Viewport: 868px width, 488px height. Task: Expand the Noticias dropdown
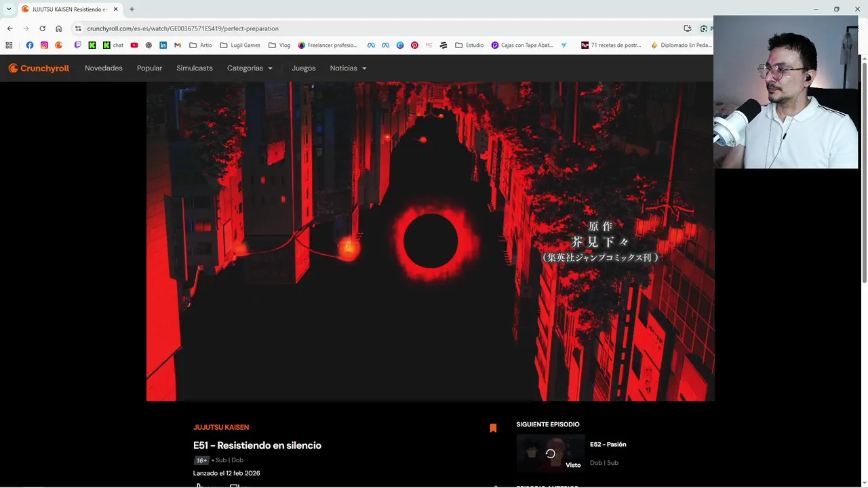point(348,68)
